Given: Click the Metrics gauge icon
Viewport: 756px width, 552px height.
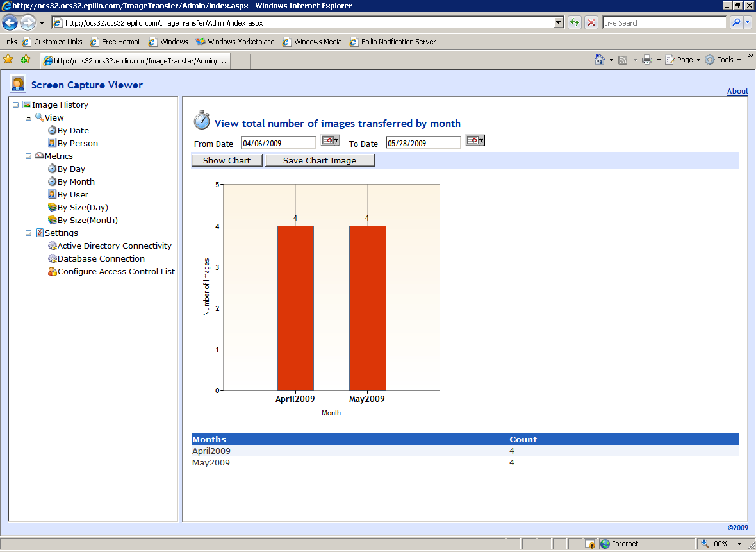Looking at the screenshot, I should coord(40,156).
